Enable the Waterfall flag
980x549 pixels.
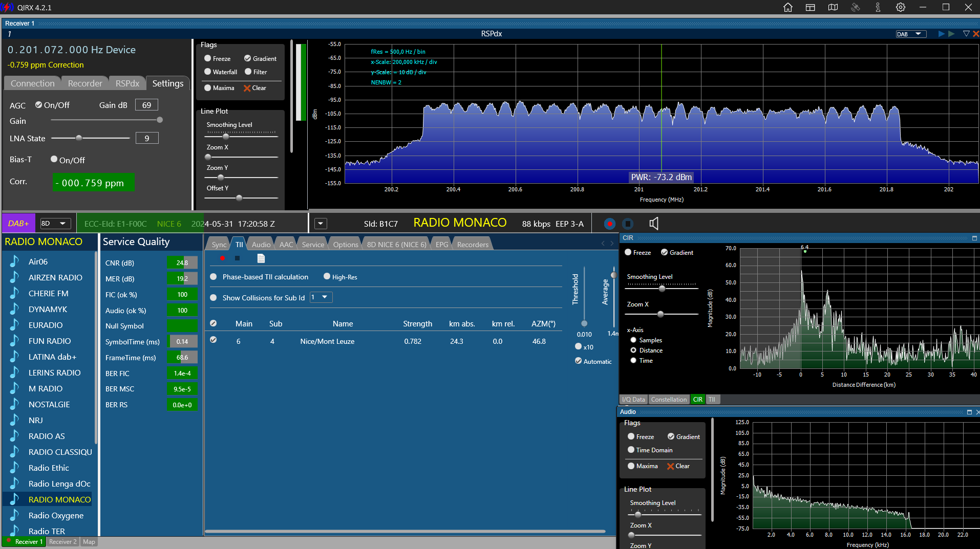click(x=208, y=72)
